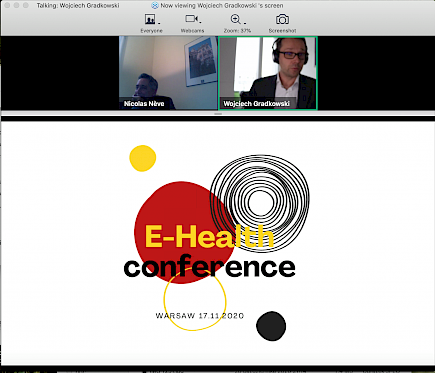435x373 pixels.
Task: Click the divider handle below the webcams
Action: coord(218,114)
